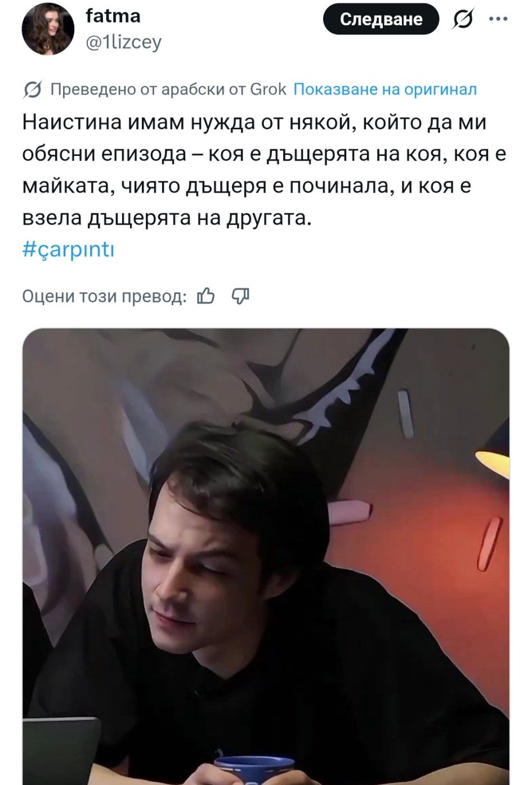The height and width of the screenshot is (785, 532).
Task: Open the #çarpıntı hashtag
Action: (x=68, y=249)
